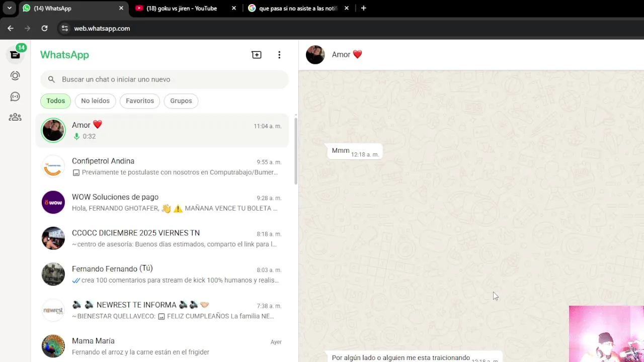The width and height of the screenshot is (644, 362).
Task: Go back in the browser
Action: pos(11,28)
